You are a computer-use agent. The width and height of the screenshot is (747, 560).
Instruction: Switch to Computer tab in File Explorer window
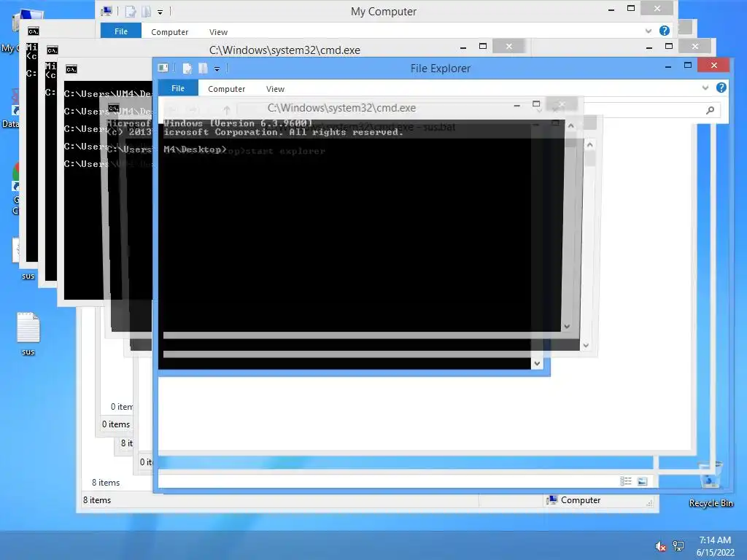[x=226, y=89]
